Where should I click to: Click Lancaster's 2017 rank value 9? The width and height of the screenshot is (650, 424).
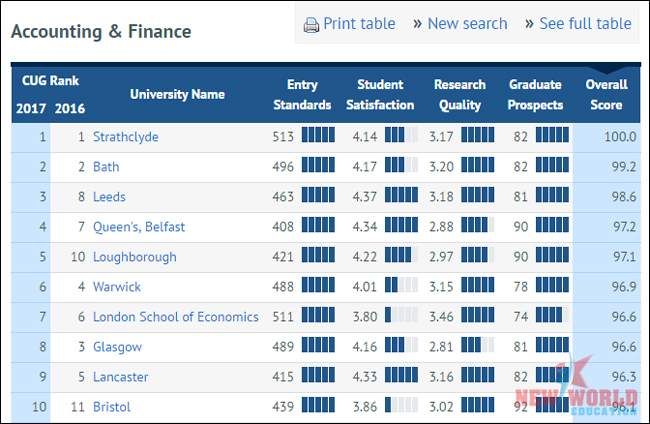tap(42, 377)
